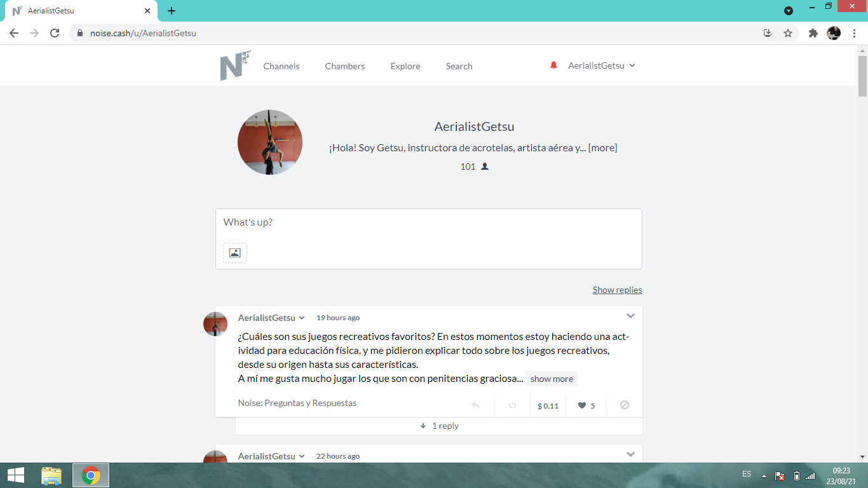Open the Noise: Preguntas y Respuestas channel
868x488 pixels.
click(x=297, y=403)
